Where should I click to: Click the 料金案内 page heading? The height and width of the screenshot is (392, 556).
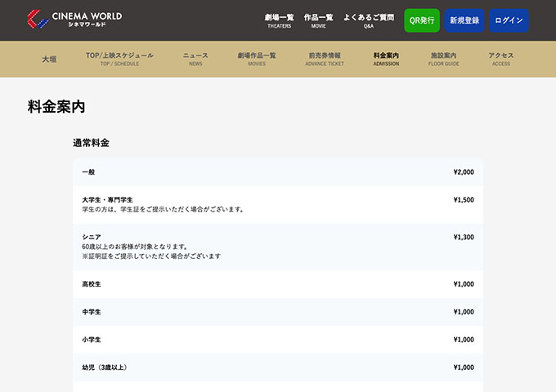56,107
